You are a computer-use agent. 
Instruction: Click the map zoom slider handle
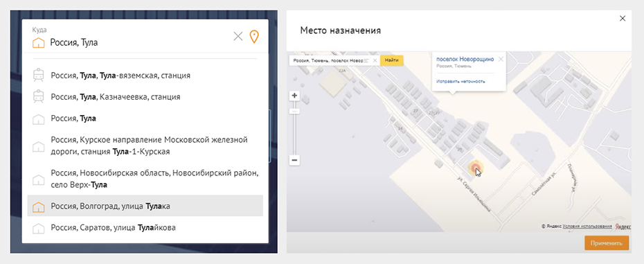point(294,112)
